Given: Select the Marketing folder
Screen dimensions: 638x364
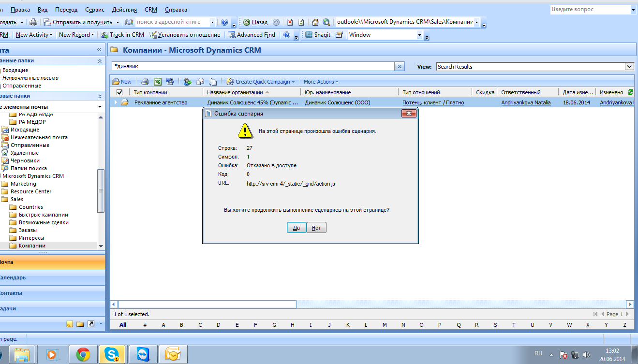Looking at the screenshot, I should click(x=23, y=184).
